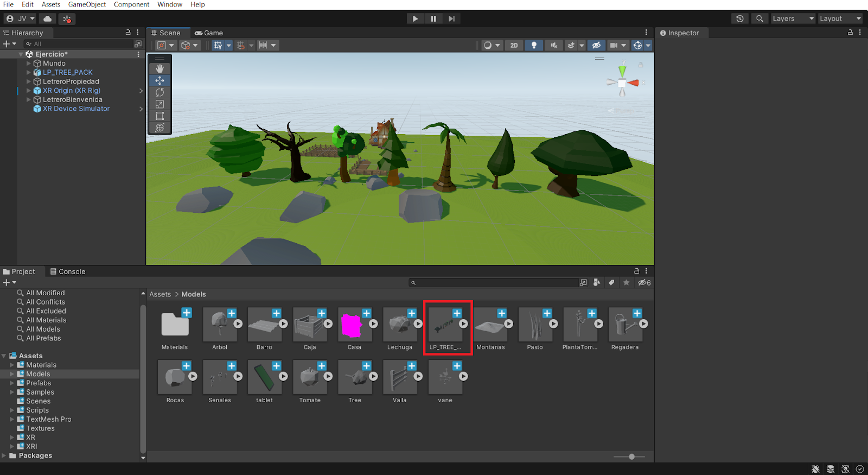Toggle scene visibility hidden objects icon

click(x=596, y=45)
